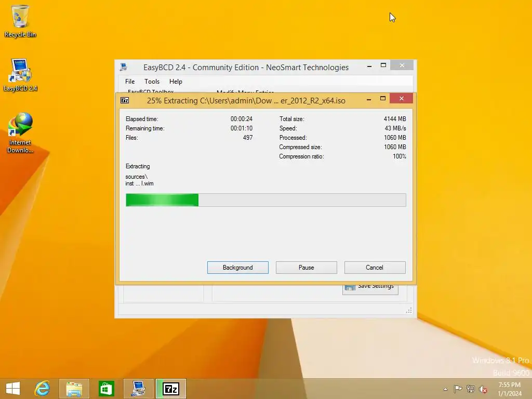Open the clock showing 7:55 PM
Viewport: 532px width, 399px height.
pos(510,389)
